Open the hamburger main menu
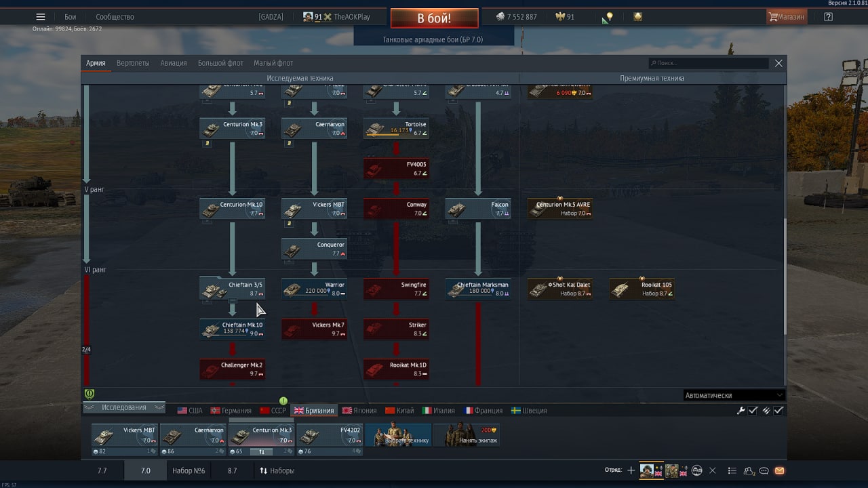The width and height of the screenshot is (868, 488). click(41, 17)
